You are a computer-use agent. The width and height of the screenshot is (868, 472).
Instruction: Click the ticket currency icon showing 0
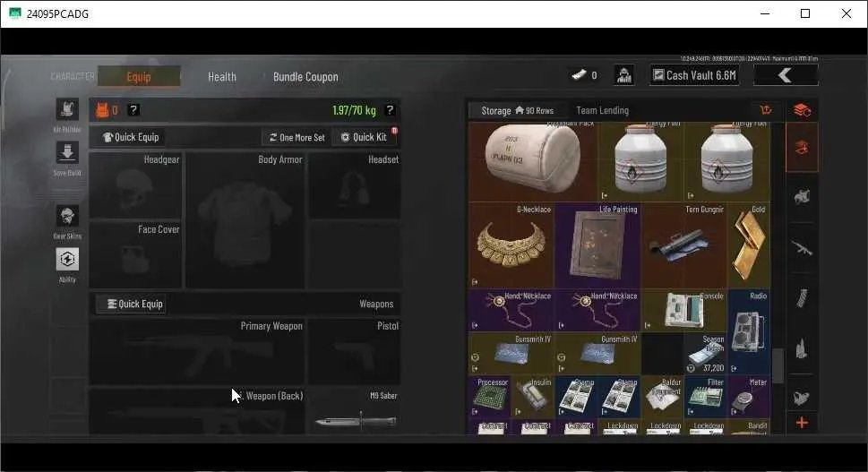[579, 74]
